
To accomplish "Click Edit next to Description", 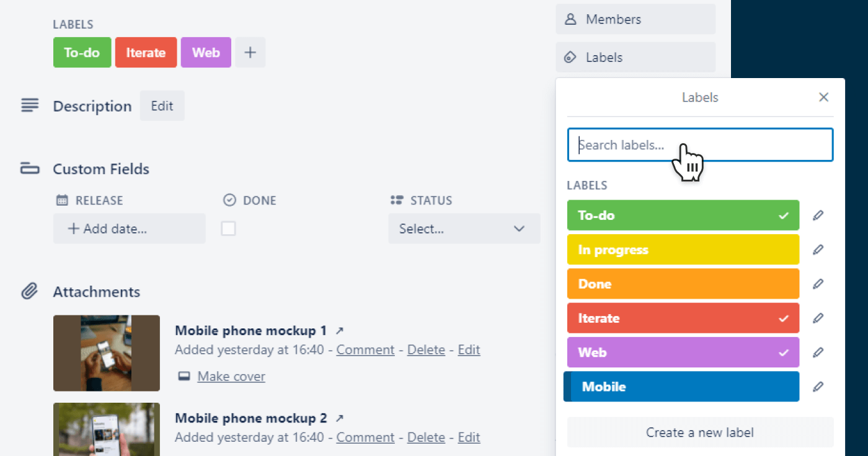I will pos(162,105).
